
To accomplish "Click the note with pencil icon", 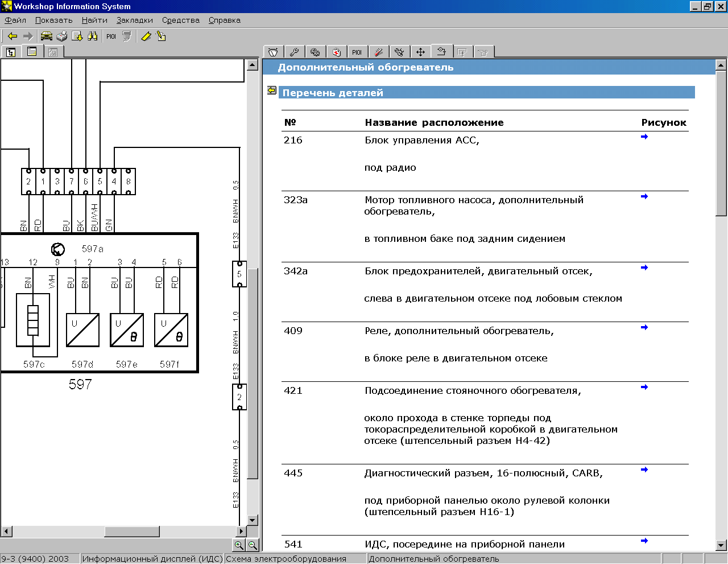I will pos(162,36).
